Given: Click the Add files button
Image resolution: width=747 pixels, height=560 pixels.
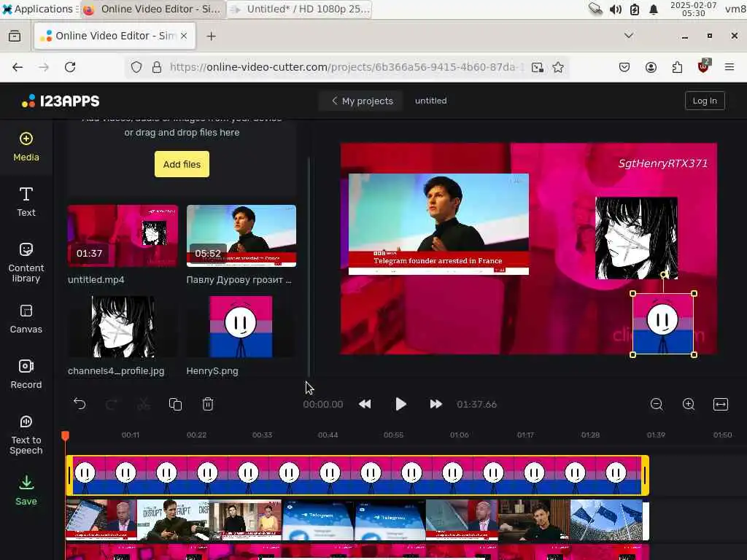Looking at the screenshot, I should (182, 164).
